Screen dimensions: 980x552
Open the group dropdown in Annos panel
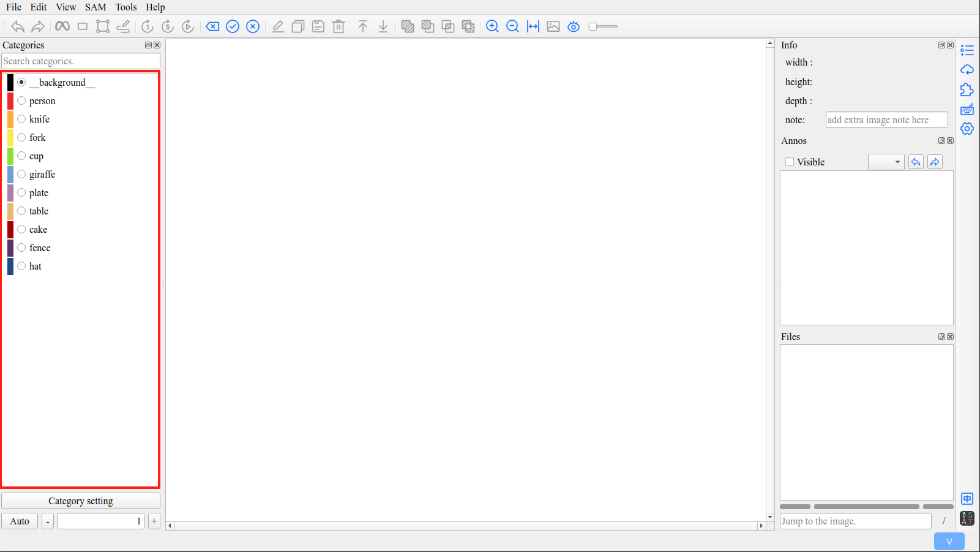click(886, 162)
